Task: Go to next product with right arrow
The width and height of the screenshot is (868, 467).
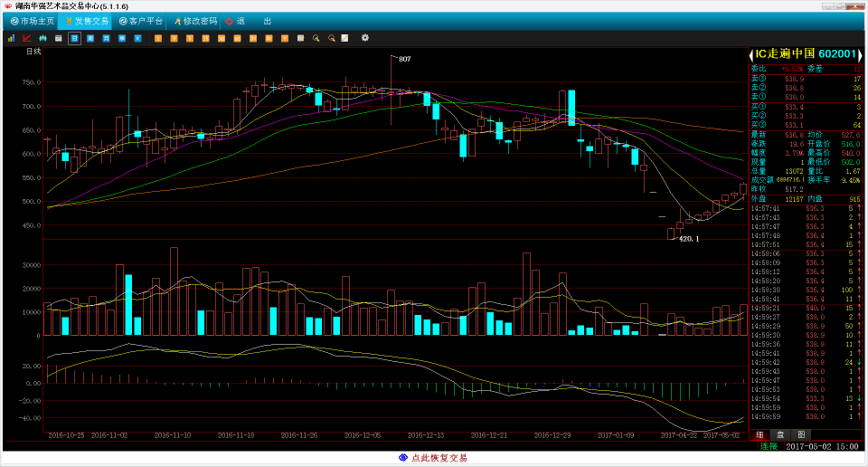Action: (x=860, y=54)
